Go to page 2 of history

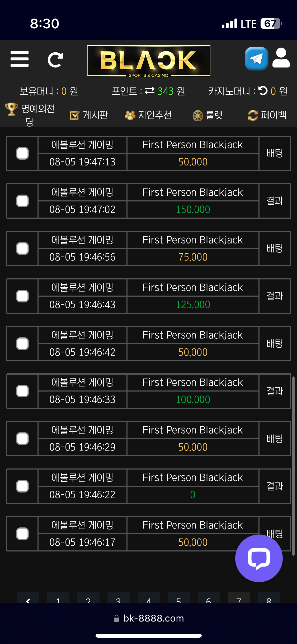click(x=88, y=597)
